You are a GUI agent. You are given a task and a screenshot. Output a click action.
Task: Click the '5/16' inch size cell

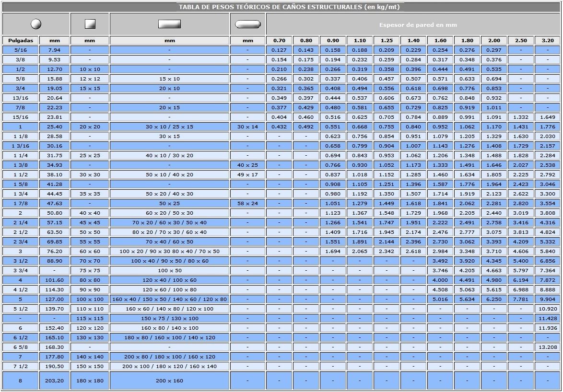(21, 50)
